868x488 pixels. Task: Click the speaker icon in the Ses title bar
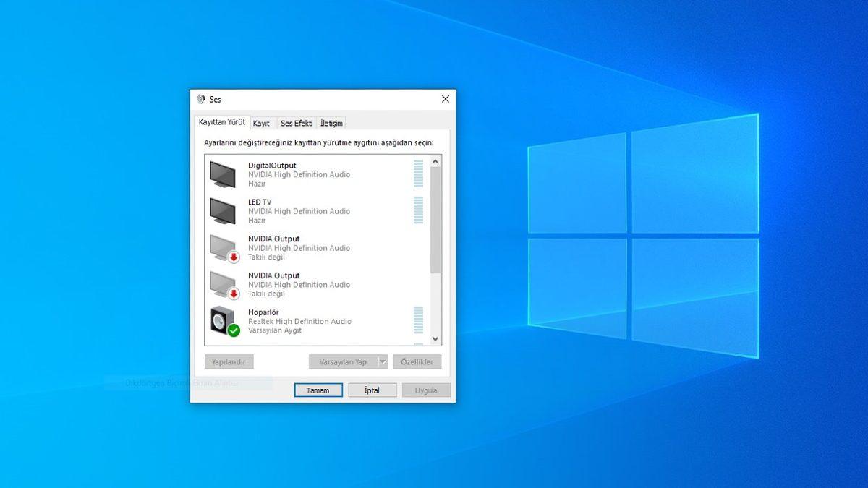point(200,100)
